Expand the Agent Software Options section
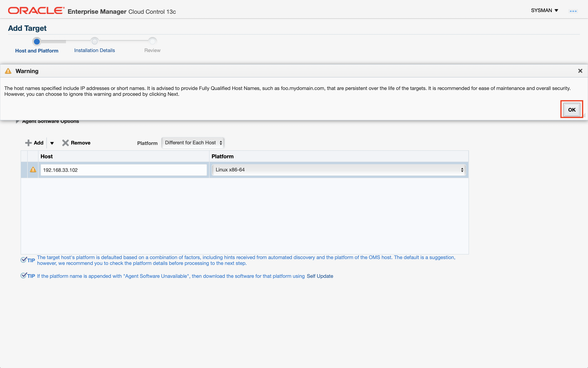Image resolution: width=588 pixels, height=368 pixels. click(x=17, y=121)
